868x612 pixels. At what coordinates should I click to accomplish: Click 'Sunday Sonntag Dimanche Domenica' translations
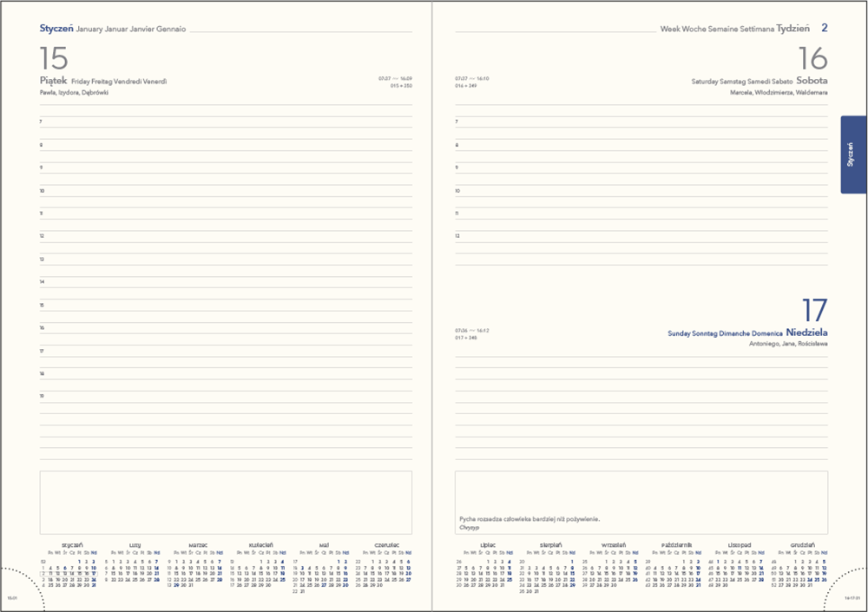coord(725,333)
